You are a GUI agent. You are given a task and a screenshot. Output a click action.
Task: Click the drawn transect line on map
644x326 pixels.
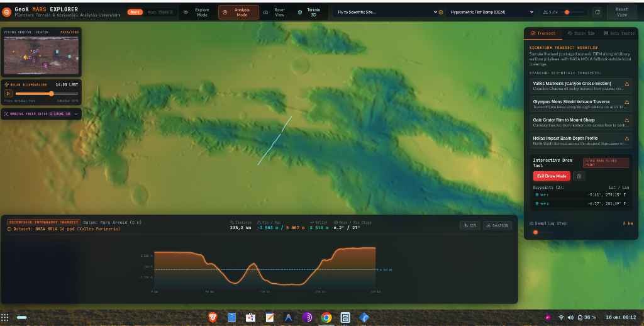(274, 141)
